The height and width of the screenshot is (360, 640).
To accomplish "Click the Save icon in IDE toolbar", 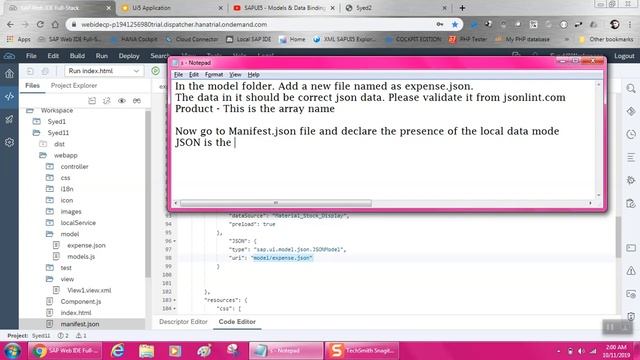I will point(30,71).
